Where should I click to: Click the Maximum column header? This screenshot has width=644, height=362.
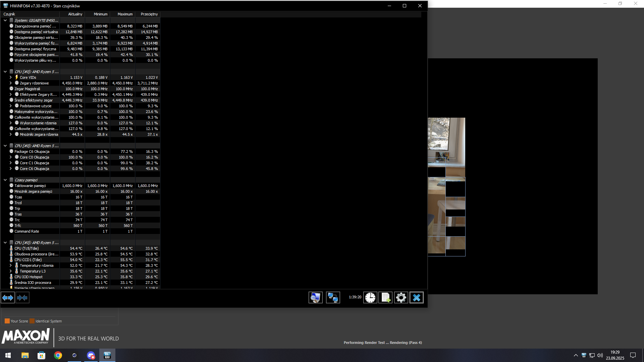[x=125, y=14]
